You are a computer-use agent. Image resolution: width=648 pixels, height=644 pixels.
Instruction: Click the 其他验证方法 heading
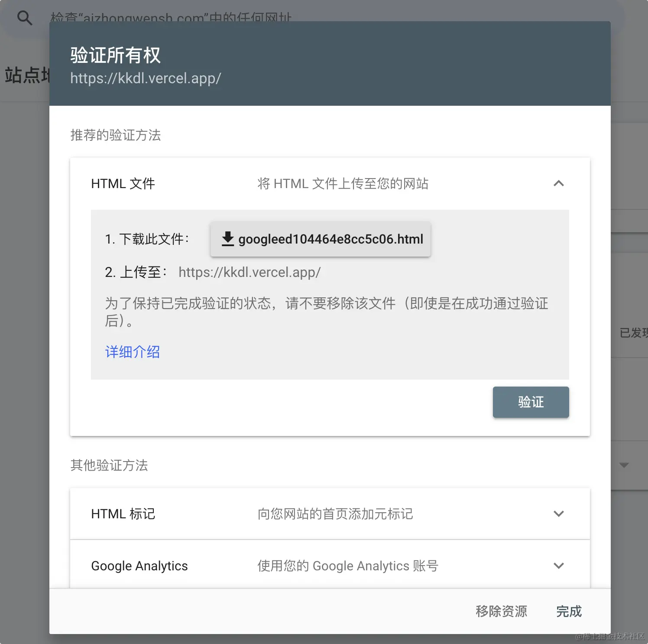coord(109,465)
